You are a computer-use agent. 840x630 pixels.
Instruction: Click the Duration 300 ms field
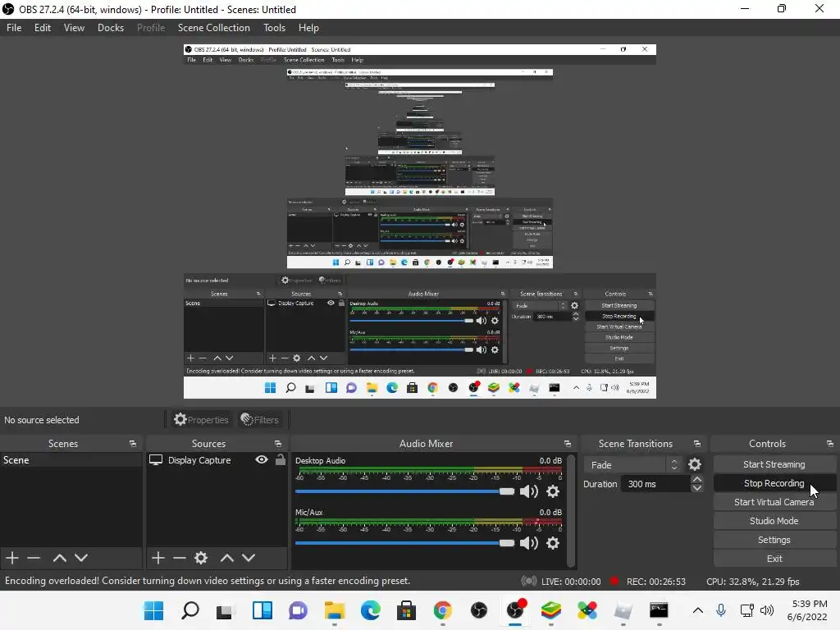655,484
